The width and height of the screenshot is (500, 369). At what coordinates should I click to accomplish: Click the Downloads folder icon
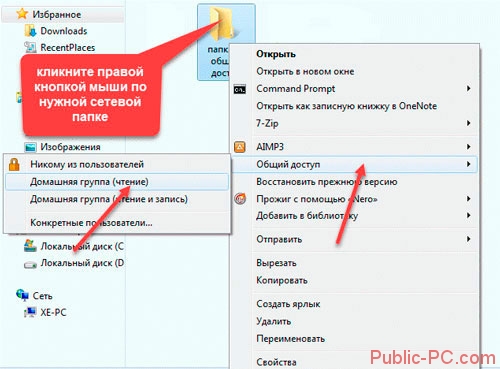(x=30, y=31)
